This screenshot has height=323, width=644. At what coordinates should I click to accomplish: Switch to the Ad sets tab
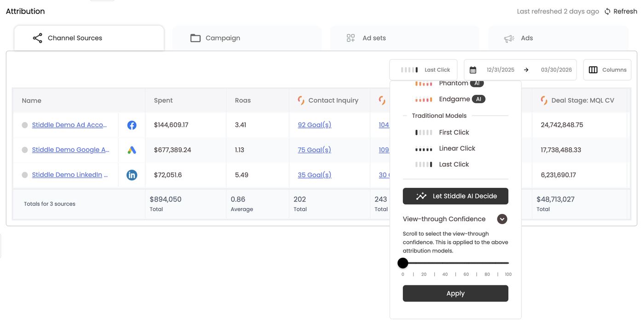pos(404,38)
